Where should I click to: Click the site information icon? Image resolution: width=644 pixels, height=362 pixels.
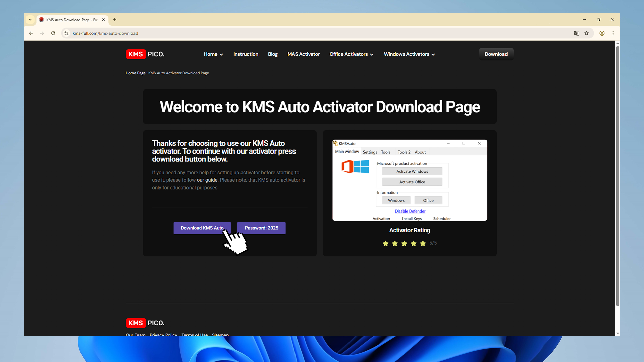pos(66,33)
